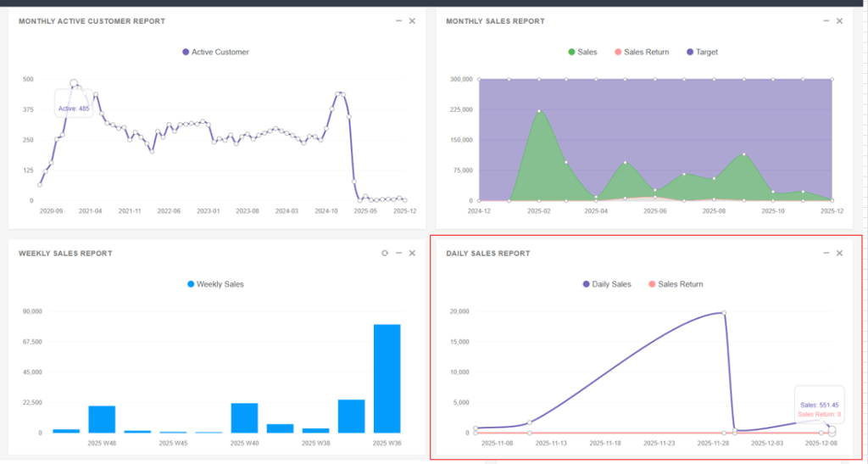This screenshot has height=464, width=868.
Task: Close the Monthly Active Customer Report panel
Action: coord(412,20)
